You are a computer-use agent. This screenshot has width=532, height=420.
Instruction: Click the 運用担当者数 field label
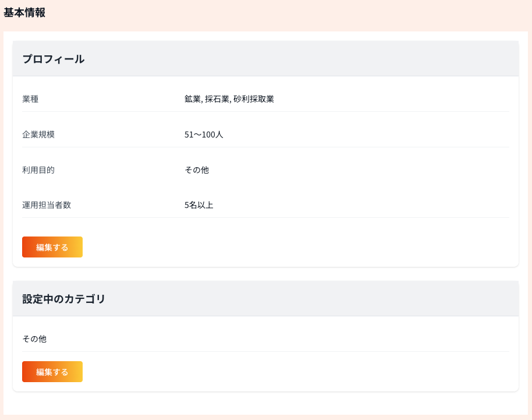click(47, 205)
